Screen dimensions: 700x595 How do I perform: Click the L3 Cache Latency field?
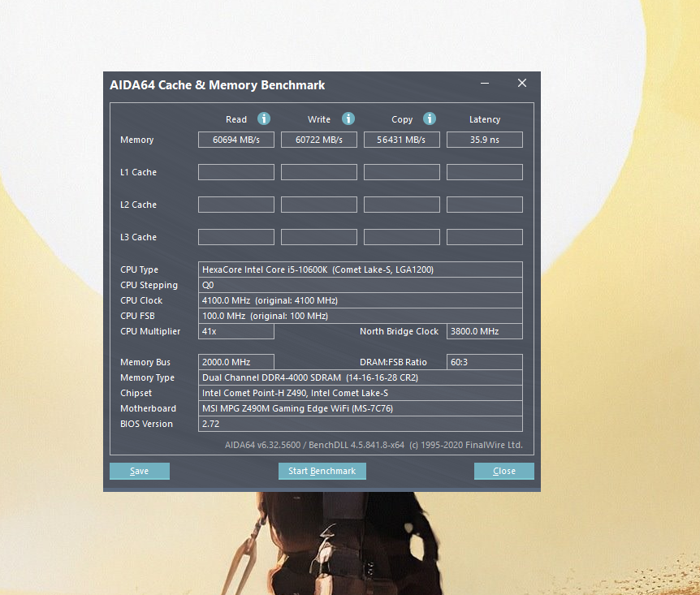[484, 237]
